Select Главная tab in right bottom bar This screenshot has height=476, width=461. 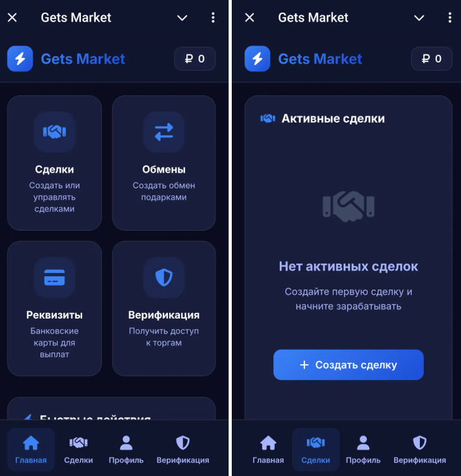point(268,449)
